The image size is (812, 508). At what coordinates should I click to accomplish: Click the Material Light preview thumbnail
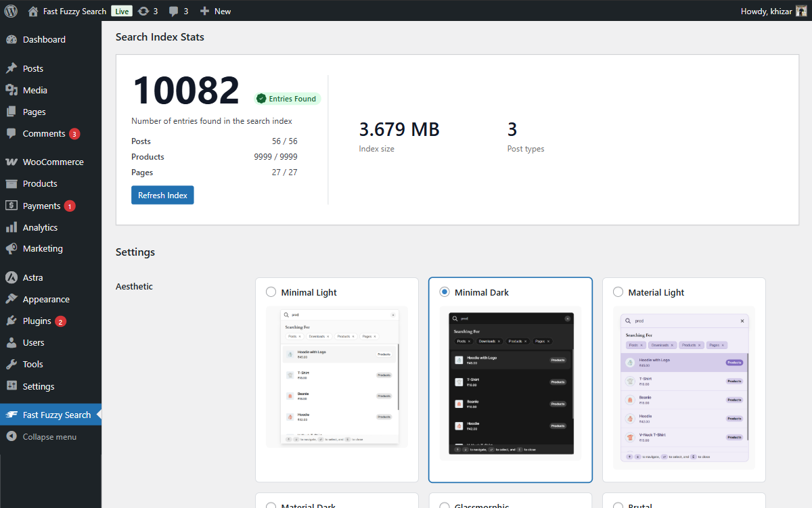coord(684,388)
